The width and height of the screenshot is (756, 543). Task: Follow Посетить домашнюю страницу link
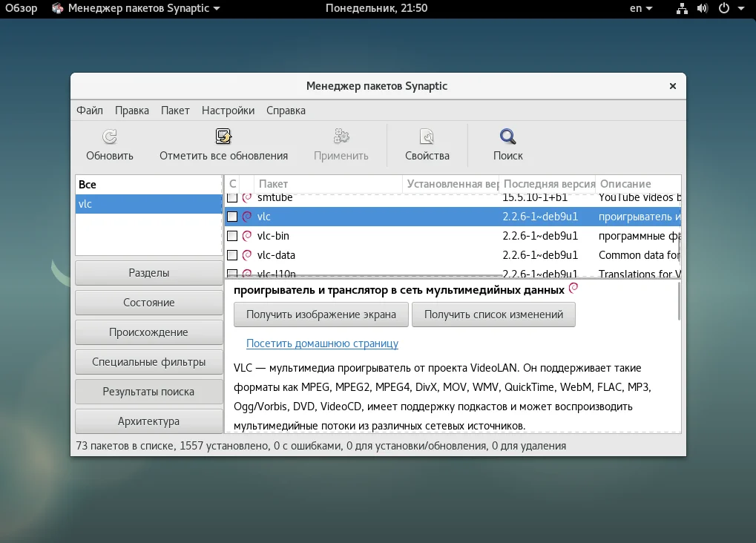click(x=322, y=343)
